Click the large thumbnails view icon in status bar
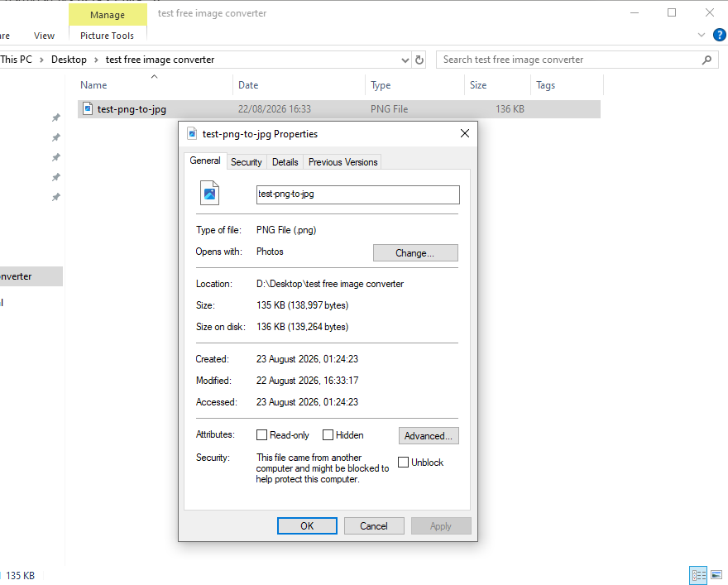Image resolution: width=728 pixels, height=585 pixels. 716,575
